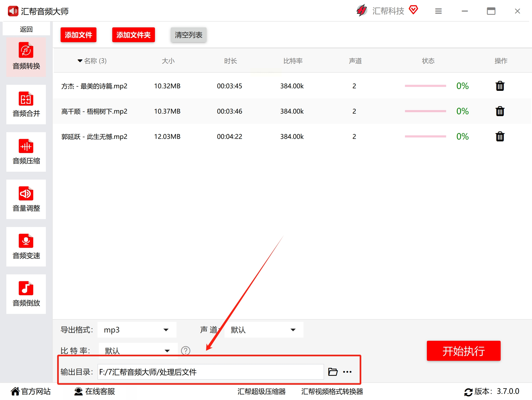This screenshot has width=532, height=400.
Task: Open the 音量调整 volume adjustment tool
Action: [x=26, y=199]
